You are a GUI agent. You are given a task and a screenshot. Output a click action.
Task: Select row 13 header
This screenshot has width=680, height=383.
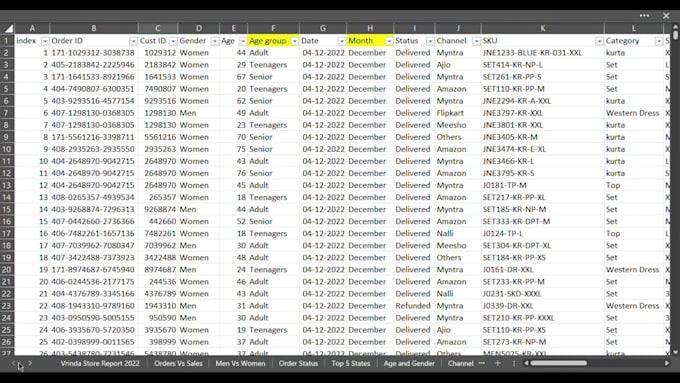pyautogui.click(x=7, y=186)
